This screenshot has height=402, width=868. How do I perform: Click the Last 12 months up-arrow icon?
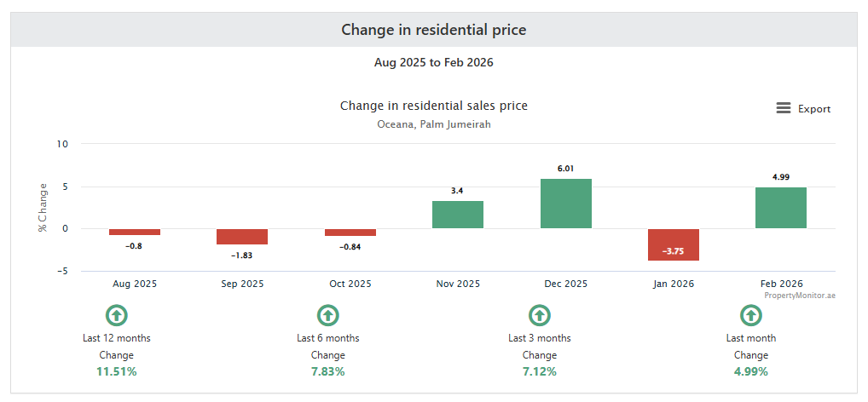point(117,316)
